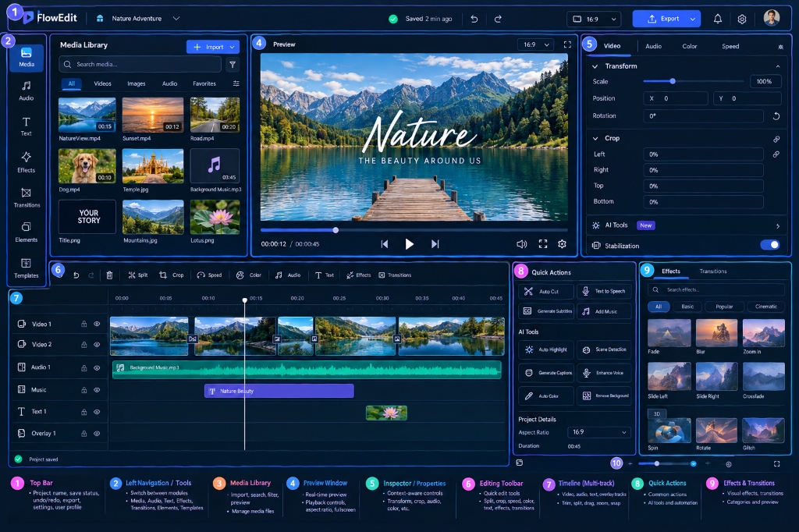Open the preview 16:9 ratio dropdown

point(536,44)
